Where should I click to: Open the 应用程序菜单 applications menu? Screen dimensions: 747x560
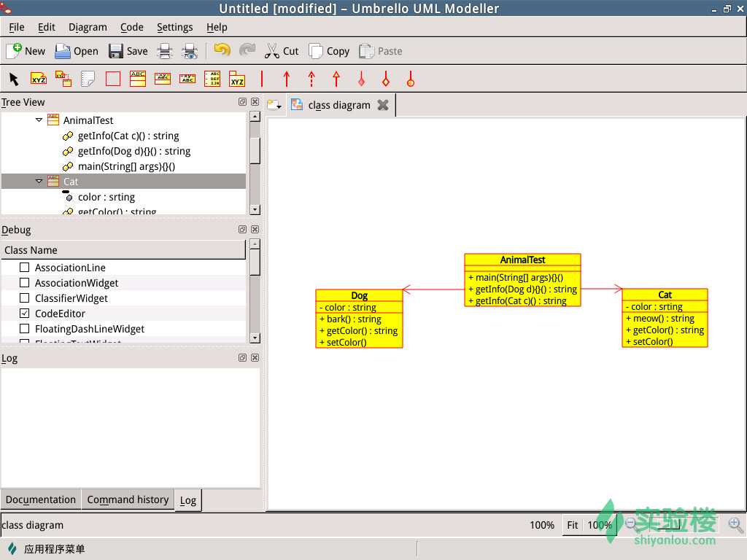(x=46, y=548)
